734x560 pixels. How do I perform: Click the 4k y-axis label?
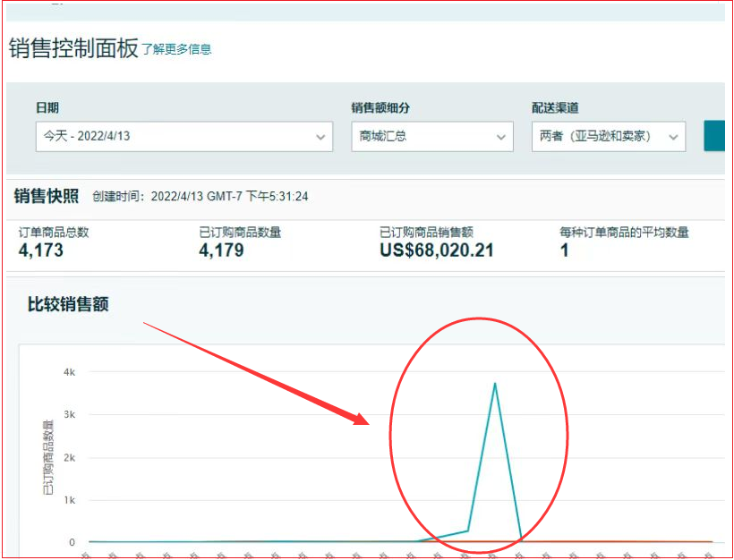point(69,372)
